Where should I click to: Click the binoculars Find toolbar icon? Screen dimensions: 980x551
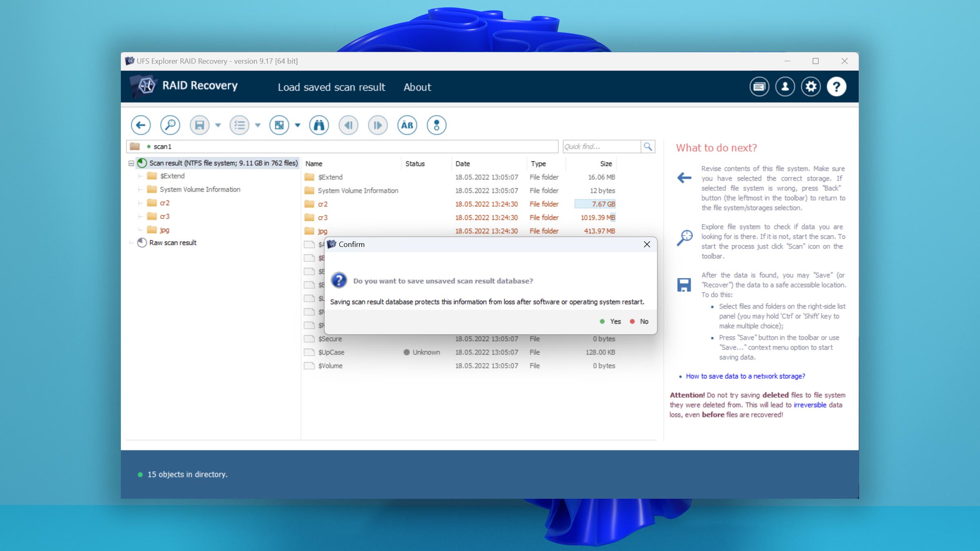pyautogui.click(x=319, y=125)
